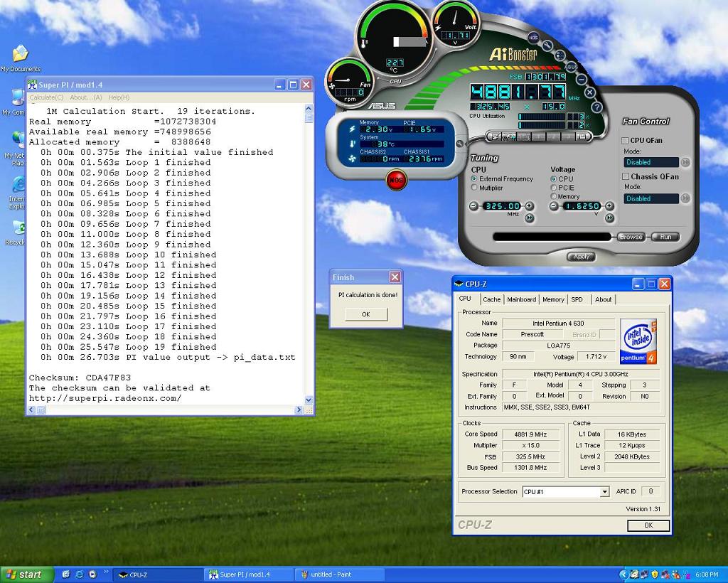Image resolution: width=728 pixels, height=583 pixels.
Task: Increase CPU voltage with plus button
Action: coord(609,206)
